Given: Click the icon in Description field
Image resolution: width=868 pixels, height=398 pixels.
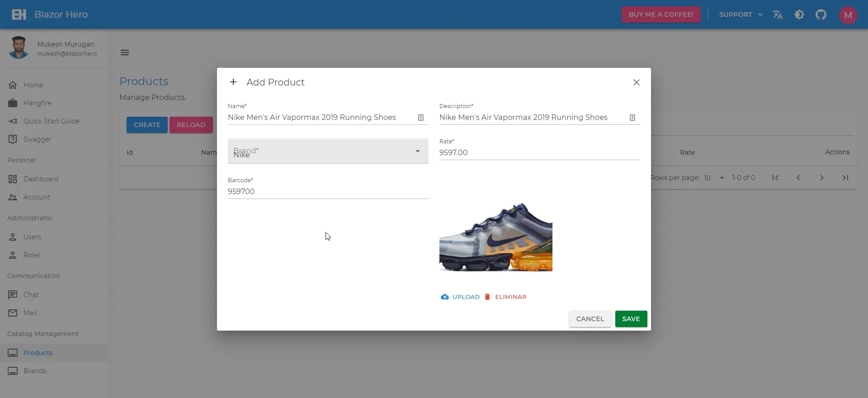Looking at the screenshot, I should [632, 118].
